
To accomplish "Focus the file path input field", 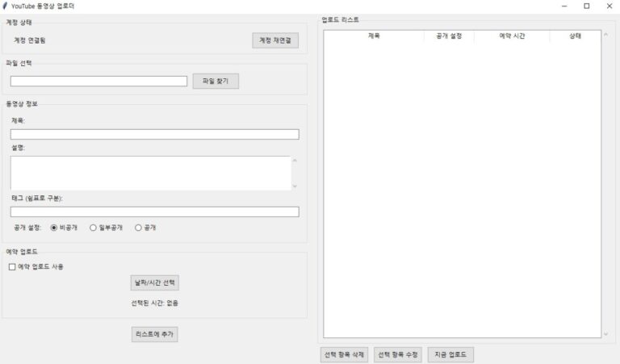I will coord(98,81).
